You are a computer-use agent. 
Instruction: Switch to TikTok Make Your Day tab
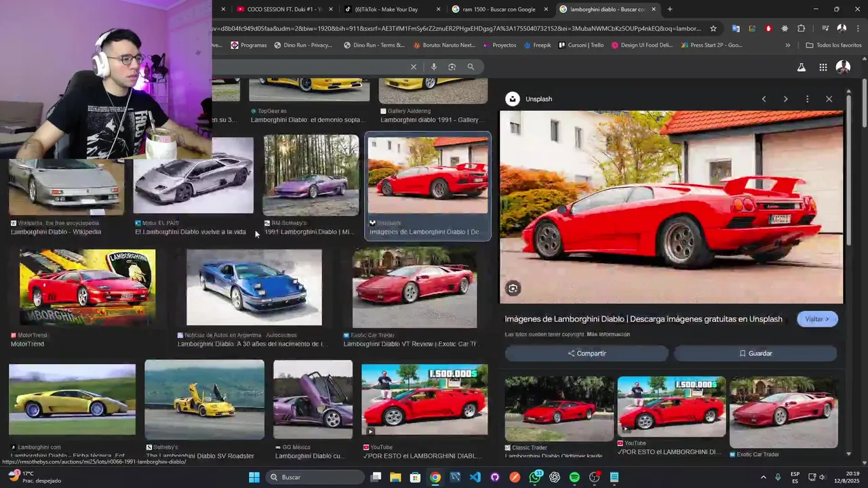point(392,9)
